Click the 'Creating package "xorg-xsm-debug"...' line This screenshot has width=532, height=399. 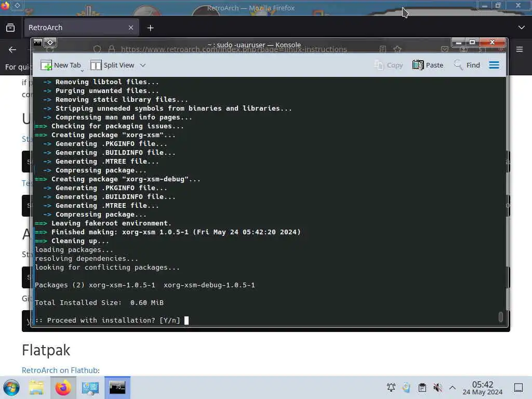click(x=117, y=179)
